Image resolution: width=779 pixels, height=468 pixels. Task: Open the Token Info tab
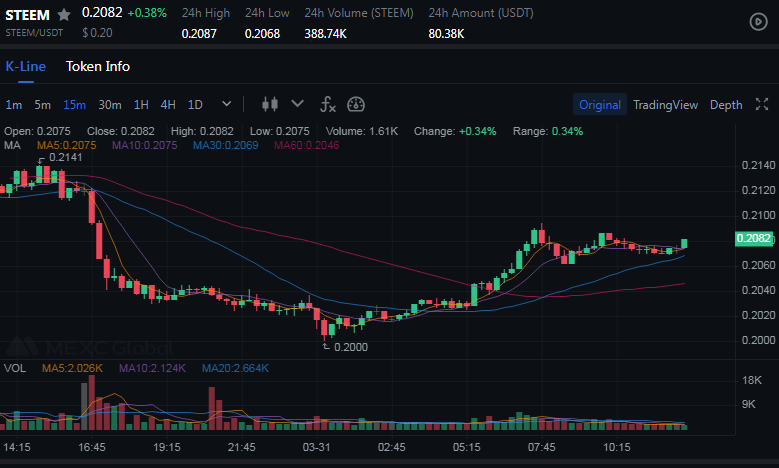click(98, 67)
